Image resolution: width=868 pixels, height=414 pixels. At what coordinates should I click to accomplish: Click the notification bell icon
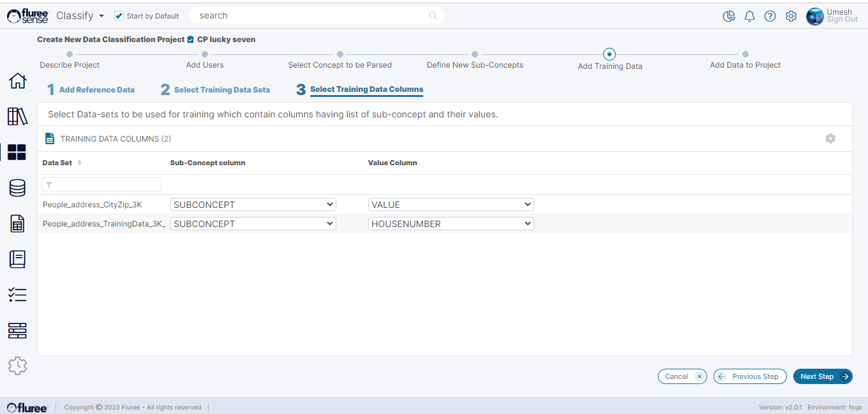(x=749, y=17)
